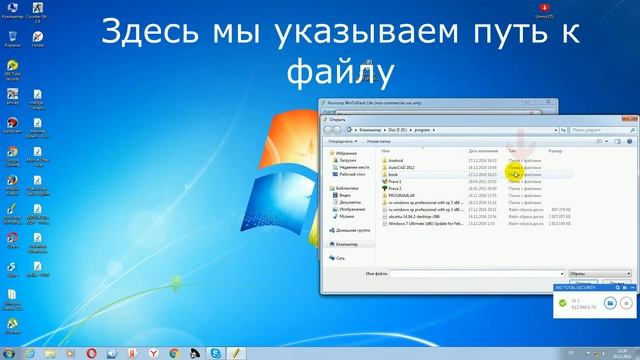This screenshot has width=640, height=360.
Task: Click the Computer breadcrumb in the address bar
Action: click(x=370, y=130)
